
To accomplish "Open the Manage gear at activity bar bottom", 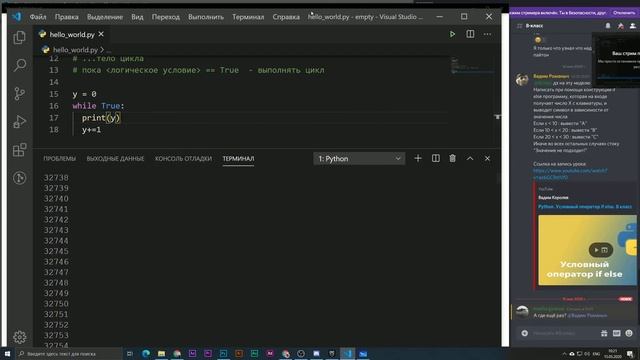I will 19,337.
